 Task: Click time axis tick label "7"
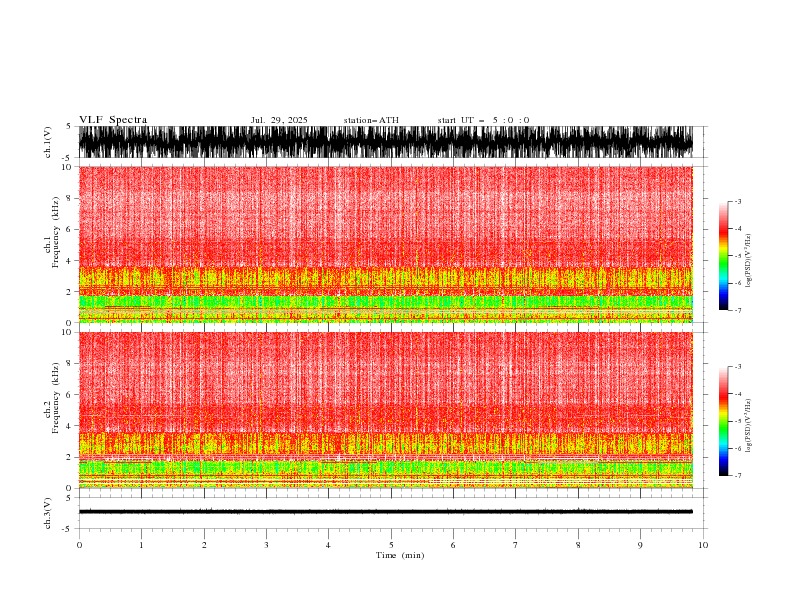point(516,545)
